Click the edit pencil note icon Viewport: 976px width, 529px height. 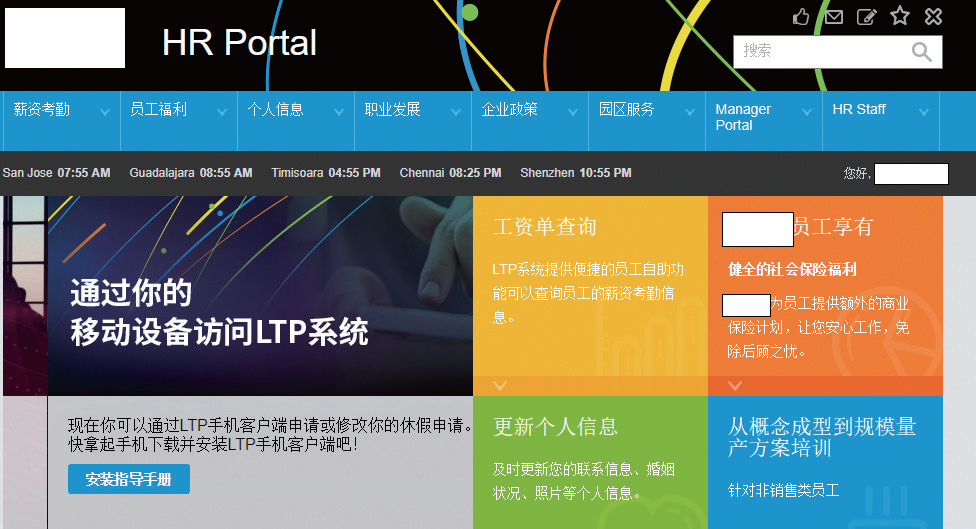tap(866, 17)
